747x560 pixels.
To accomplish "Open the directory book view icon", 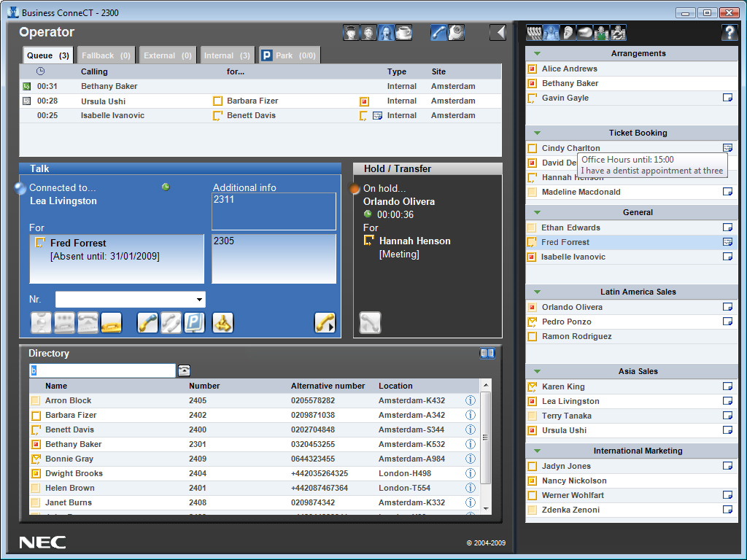I will coord(487,353).
